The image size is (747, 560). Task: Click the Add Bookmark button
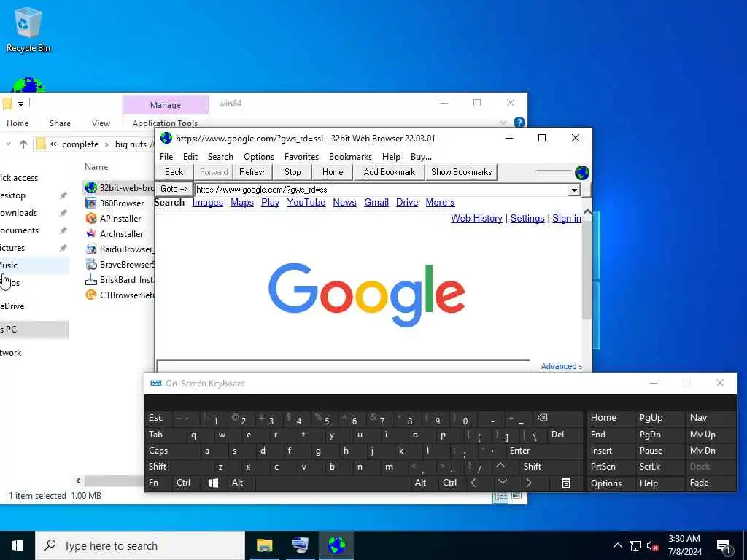[390, 172]
